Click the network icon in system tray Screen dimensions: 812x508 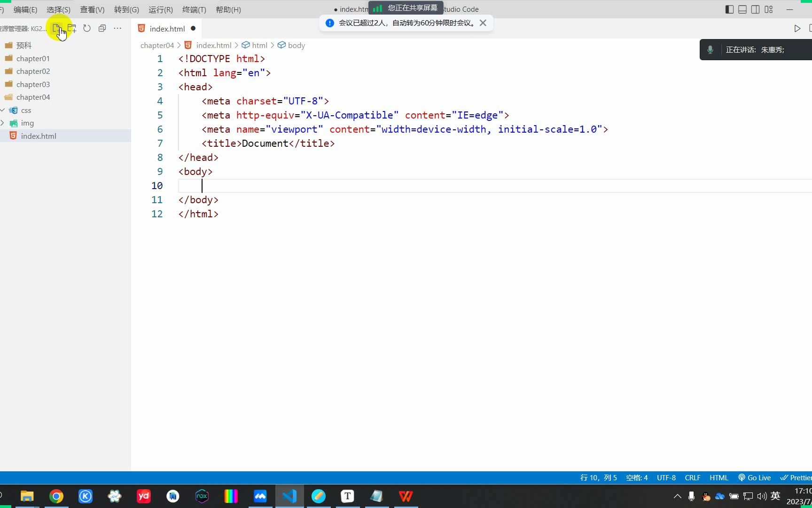point(748,496)
